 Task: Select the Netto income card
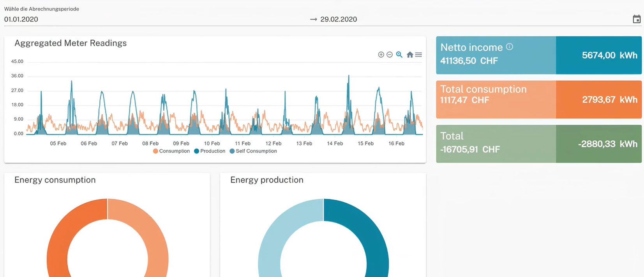click(539, 55)
